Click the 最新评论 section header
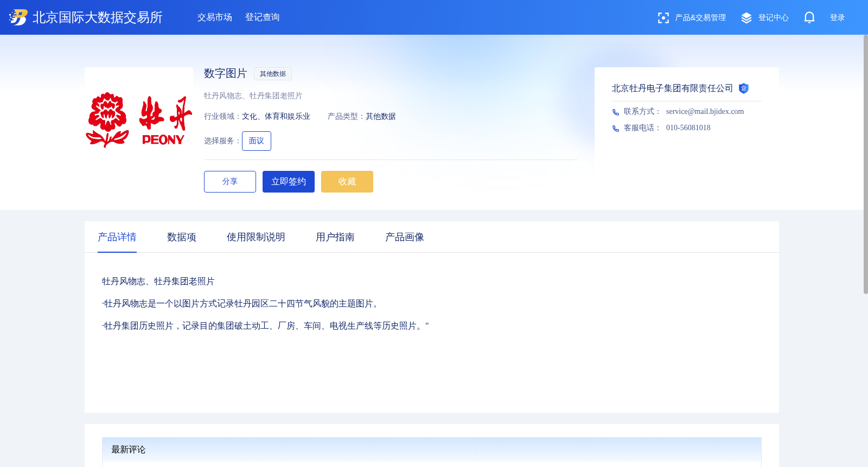 tap(432, 450)
